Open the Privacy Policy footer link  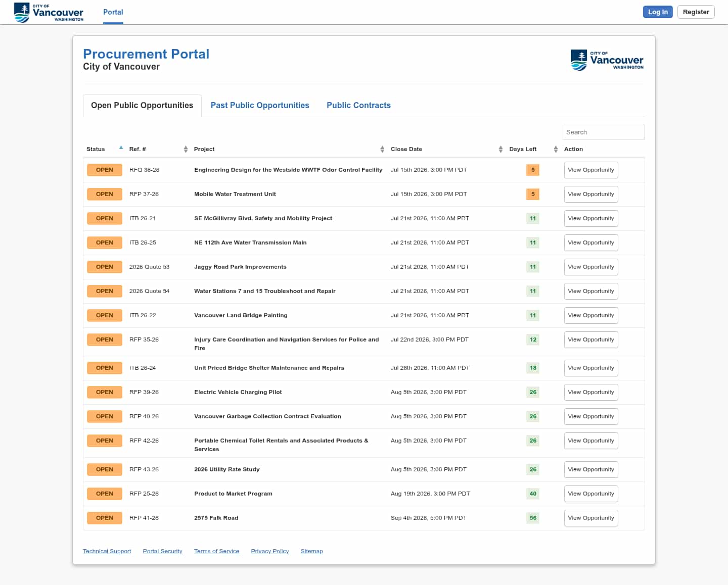click(x=270, y=551)
